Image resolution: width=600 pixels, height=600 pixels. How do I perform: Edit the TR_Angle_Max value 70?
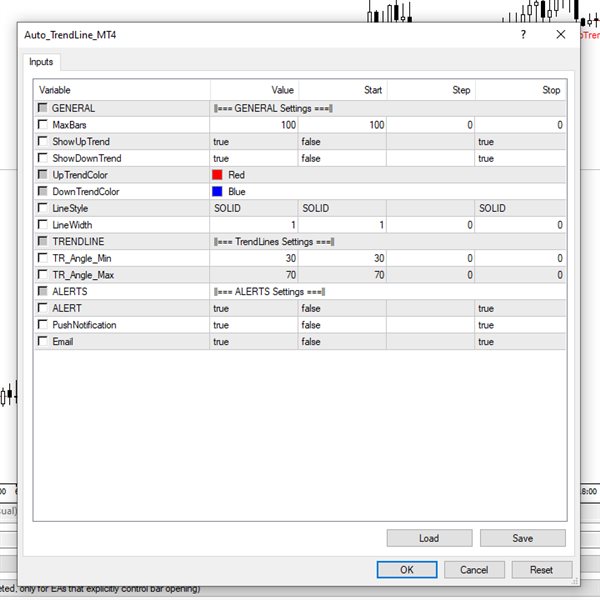click(254, 275)
